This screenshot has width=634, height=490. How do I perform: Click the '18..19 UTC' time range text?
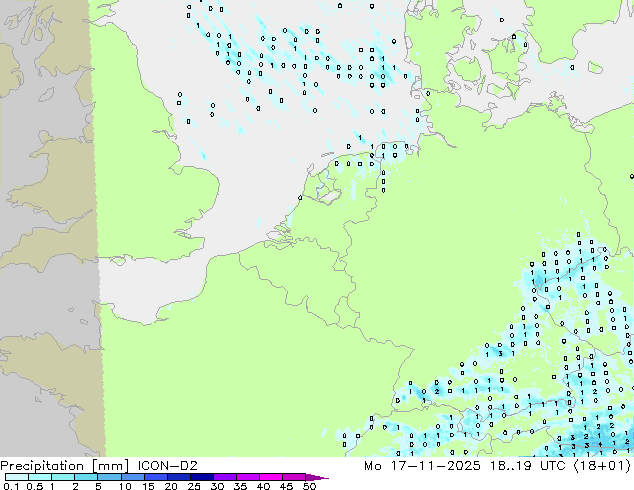(x=528, y=466)
